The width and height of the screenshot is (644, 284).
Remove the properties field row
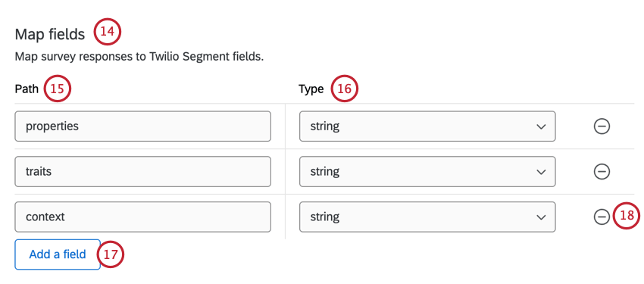click(x=602, y=126)
